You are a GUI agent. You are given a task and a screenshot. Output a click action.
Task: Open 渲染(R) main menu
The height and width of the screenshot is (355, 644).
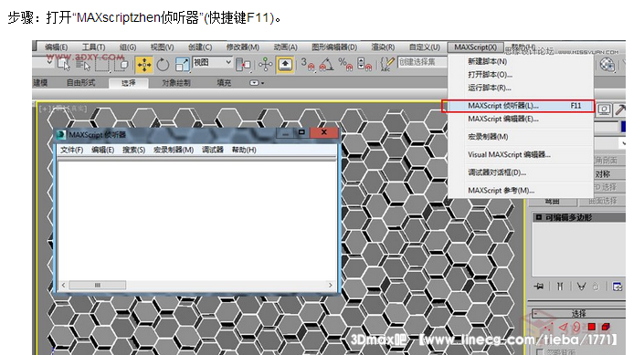point(383,47)
